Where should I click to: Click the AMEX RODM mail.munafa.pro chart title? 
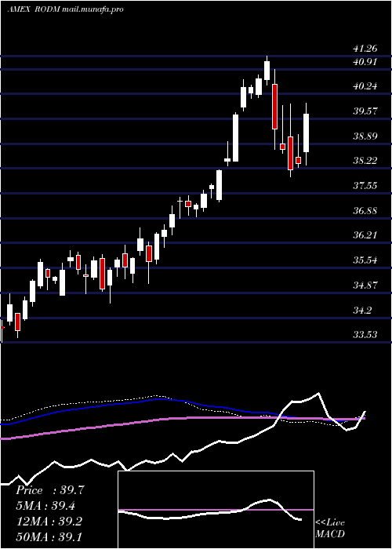coord(65,9)
